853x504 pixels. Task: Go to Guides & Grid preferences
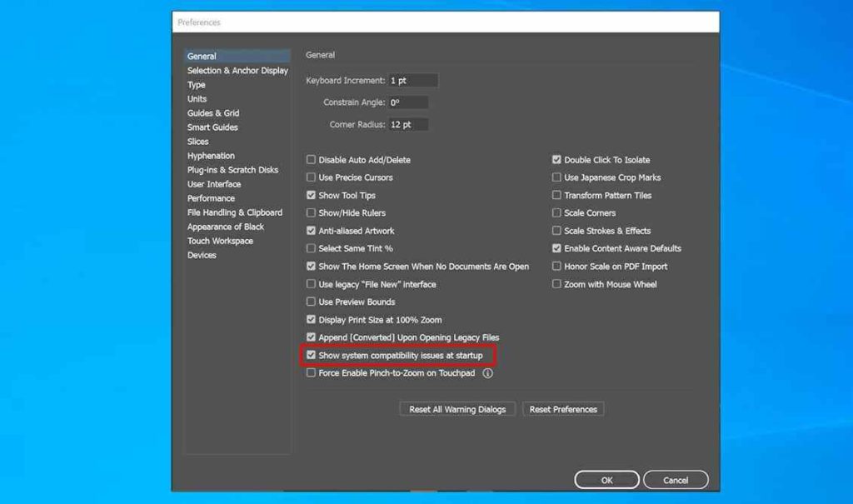[x=213, y=113]
